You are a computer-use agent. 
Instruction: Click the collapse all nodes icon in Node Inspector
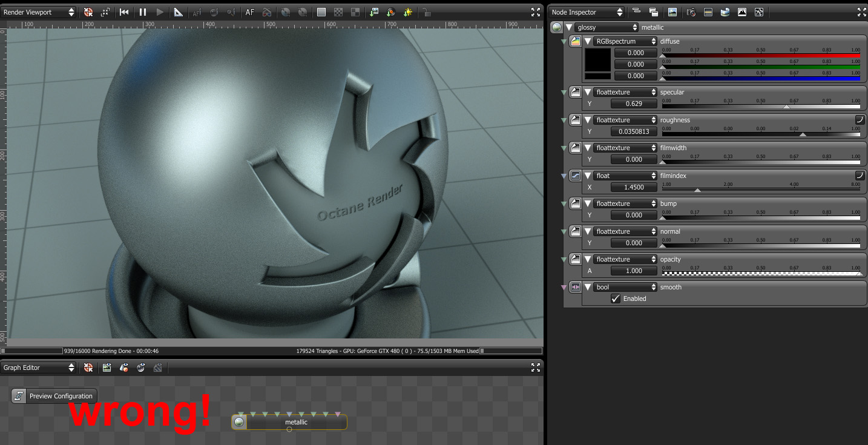pos(636,12)
